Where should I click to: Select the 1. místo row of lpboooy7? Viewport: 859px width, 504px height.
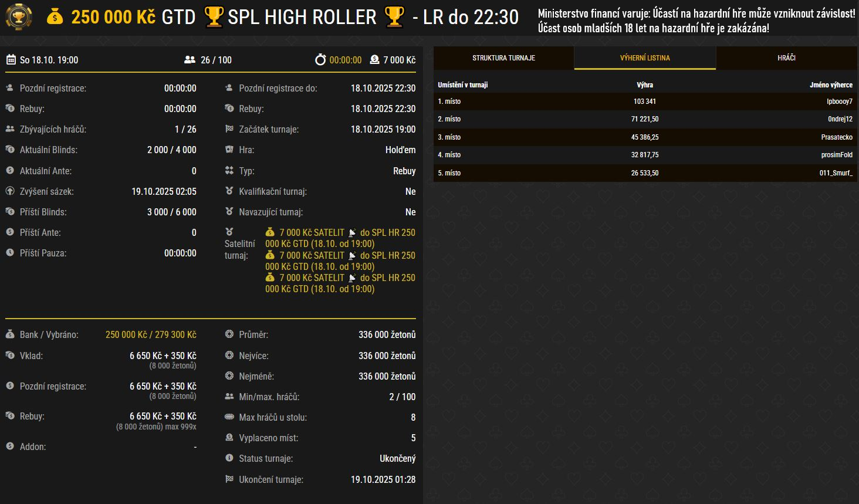point(645,102)
